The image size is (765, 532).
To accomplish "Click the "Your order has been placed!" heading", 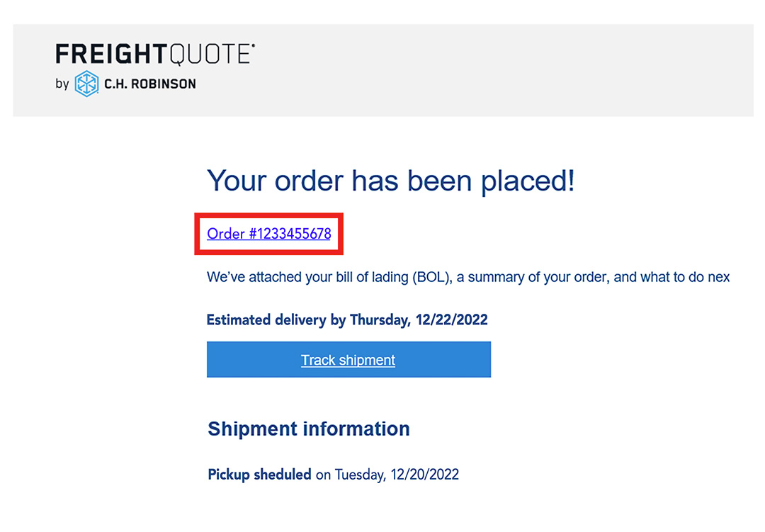I will pyautogui.click(x=390, y=181).
